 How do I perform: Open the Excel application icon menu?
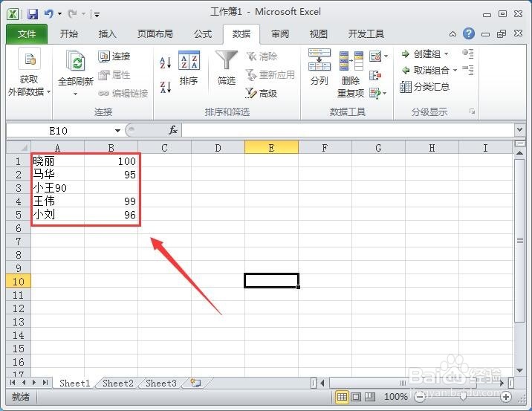click(13, 14)
